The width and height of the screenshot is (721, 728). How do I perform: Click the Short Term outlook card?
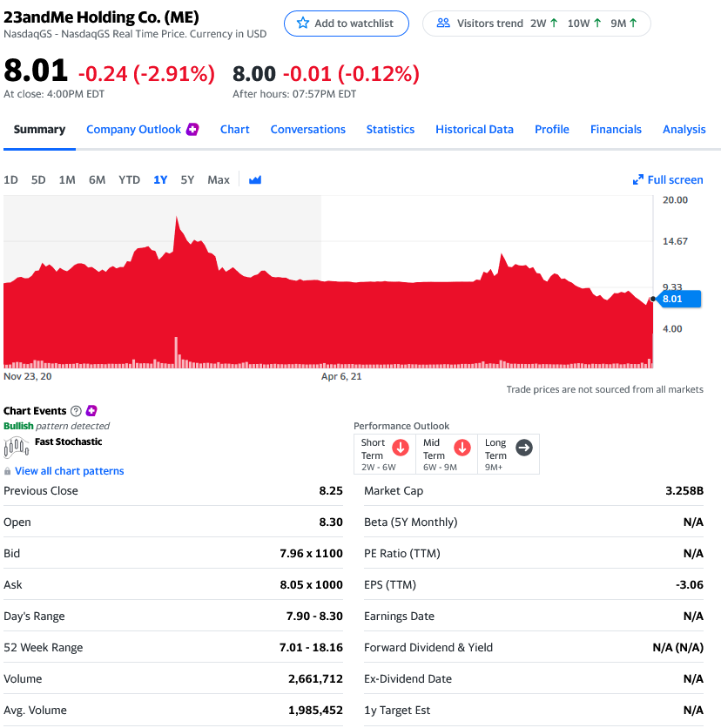[x=385, y=454]
